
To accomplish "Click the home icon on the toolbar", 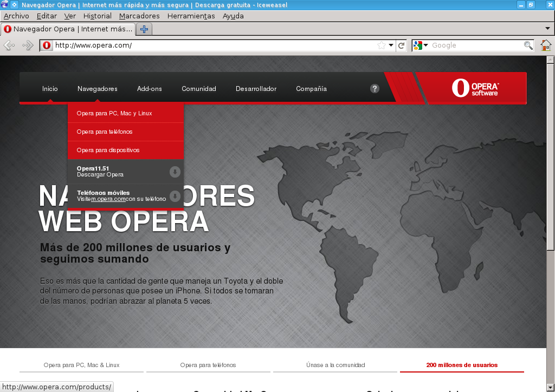I will click(545, 45).
